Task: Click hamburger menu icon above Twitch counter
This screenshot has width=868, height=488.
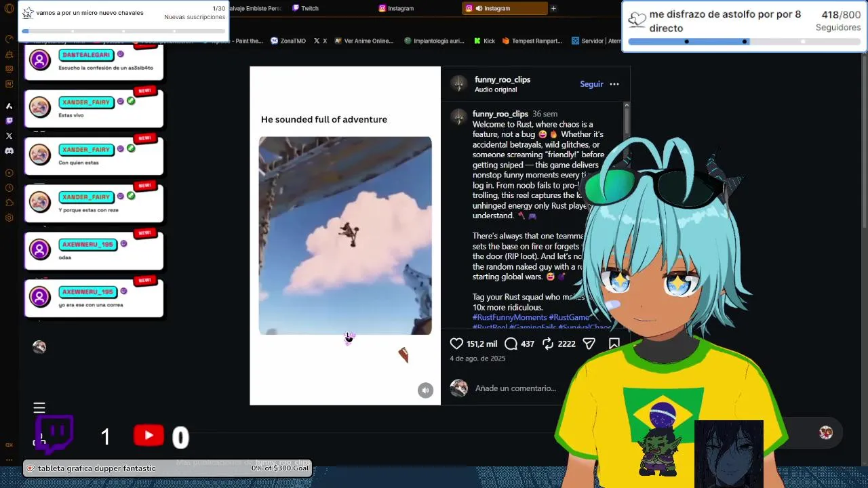Action: (x=39, y=407)
